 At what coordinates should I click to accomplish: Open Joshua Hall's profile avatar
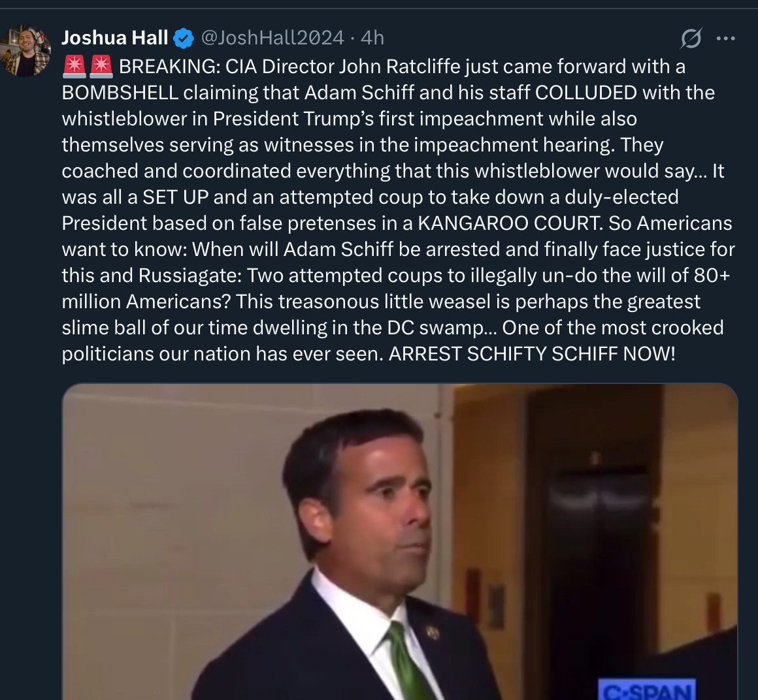pyautogui.click(x=26, y=51)
